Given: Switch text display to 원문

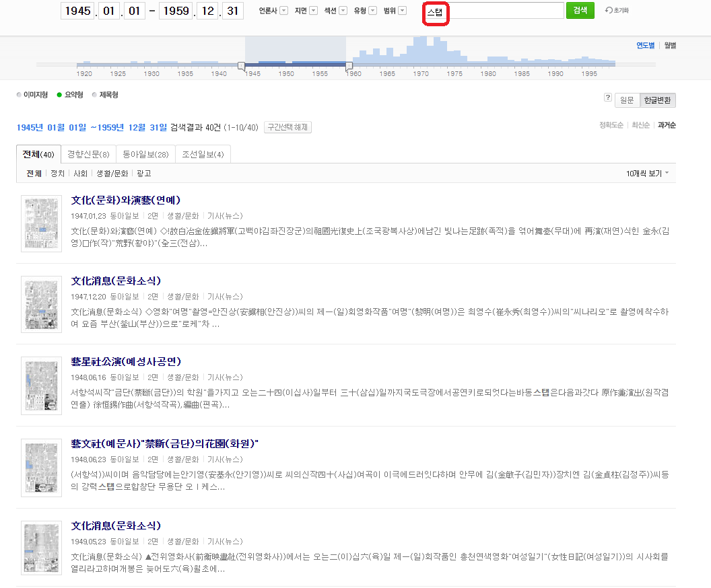Looking at the screenshot, I should pyautogui.click(x=627, y=100).
